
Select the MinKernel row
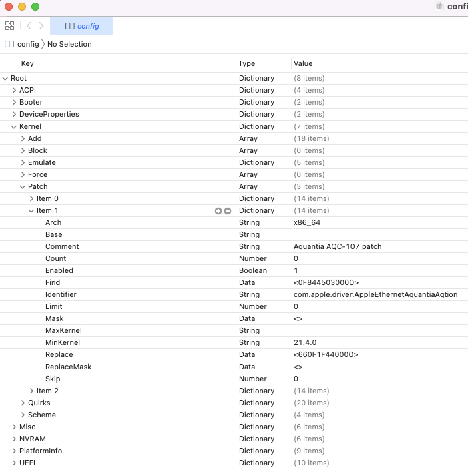63,343
